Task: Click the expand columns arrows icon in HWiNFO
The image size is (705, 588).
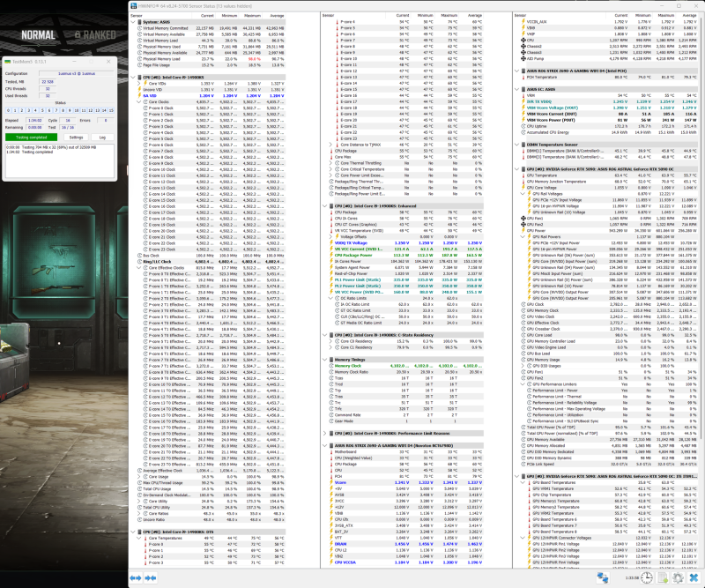Action: [136, 577]
